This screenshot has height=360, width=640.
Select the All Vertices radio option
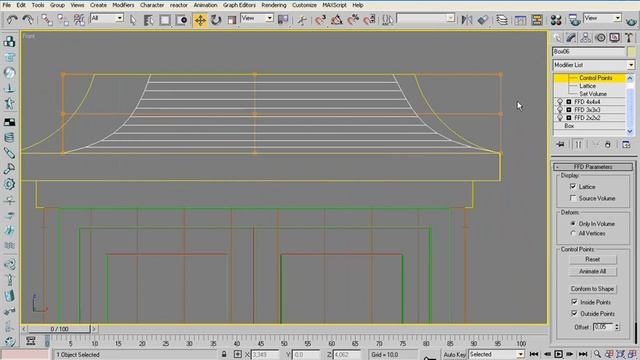[x=573, y=233]
